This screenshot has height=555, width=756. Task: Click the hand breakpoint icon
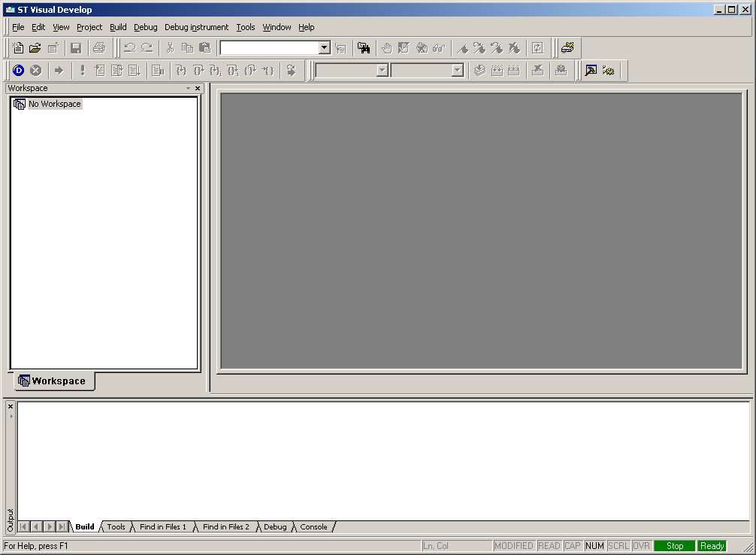pyautogui.click(x=387, y=48)
